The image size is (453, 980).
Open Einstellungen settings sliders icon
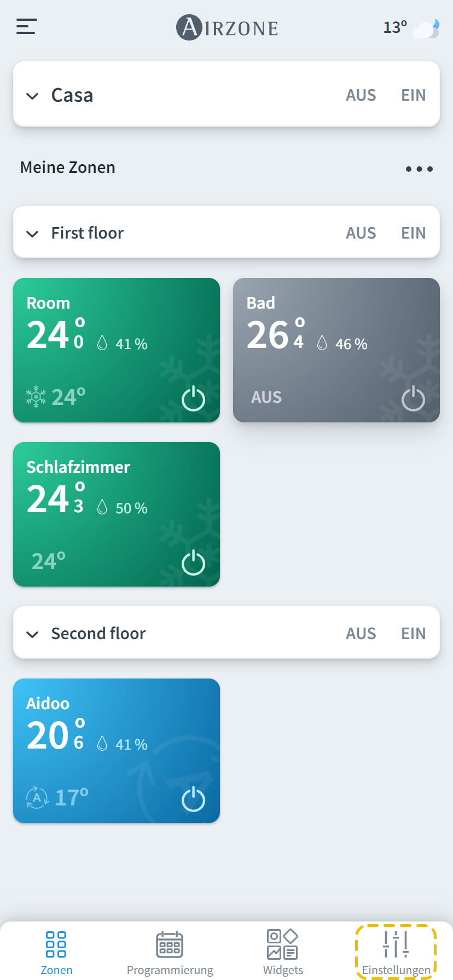[x=396, y=945]
